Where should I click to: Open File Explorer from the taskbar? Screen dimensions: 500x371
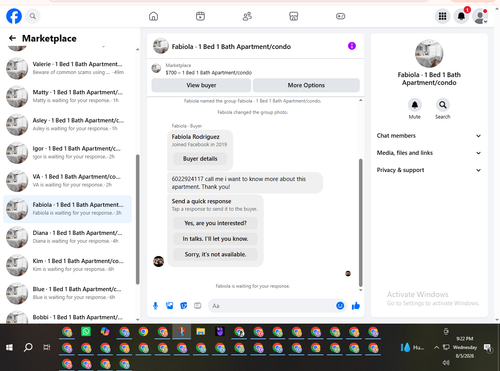pyautogui.click(x=201, y=332)
